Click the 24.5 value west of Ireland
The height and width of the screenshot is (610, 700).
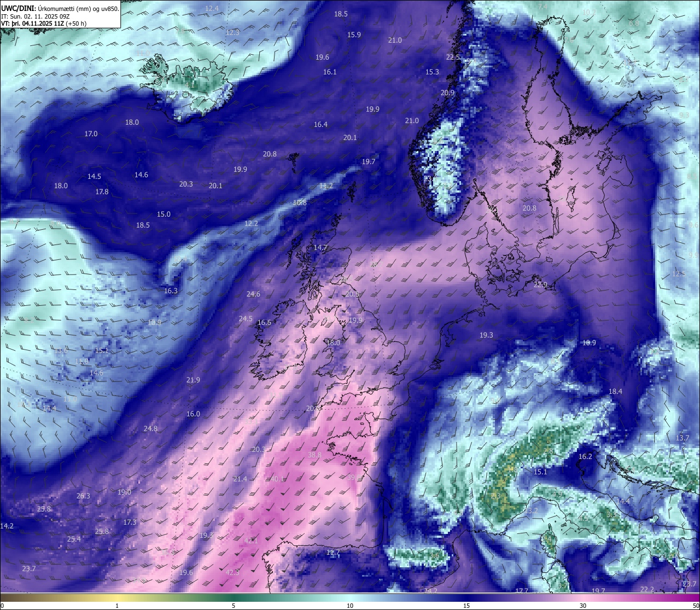tap(246, 318)
